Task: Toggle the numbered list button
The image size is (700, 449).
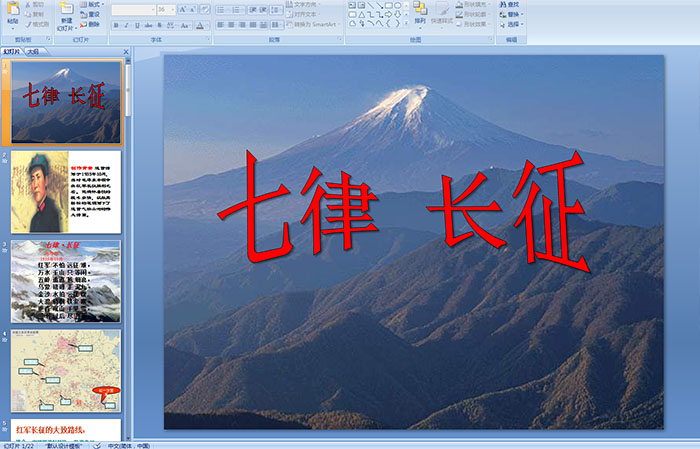Action: tap(237, 9)
